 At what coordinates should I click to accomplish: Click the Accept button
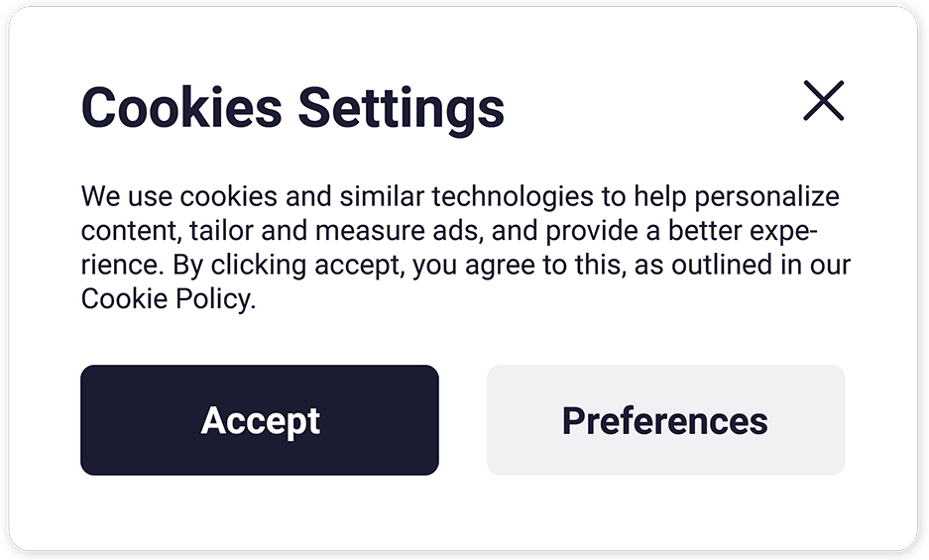(260, 420)
